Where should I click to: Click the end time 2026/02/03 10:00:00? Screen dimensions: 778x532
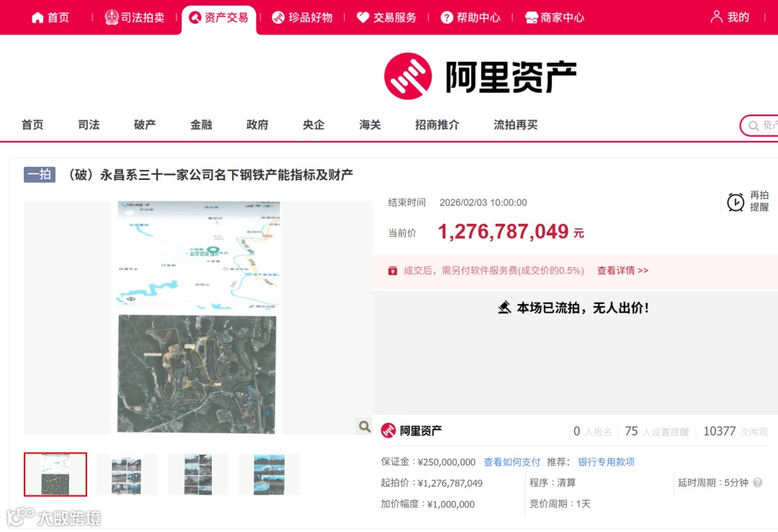483,203
